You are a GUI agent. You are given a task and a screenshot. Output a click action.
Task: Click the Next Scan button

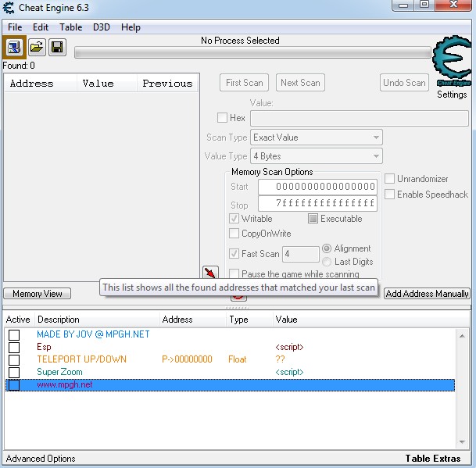[300, 83]
